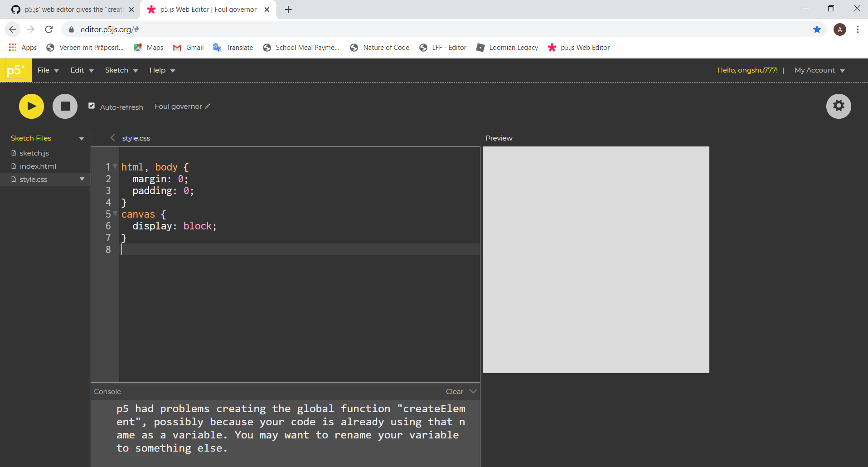Rename the sketch using the pencil icon
Screen dimensions: 868x467
coord(207,106)
